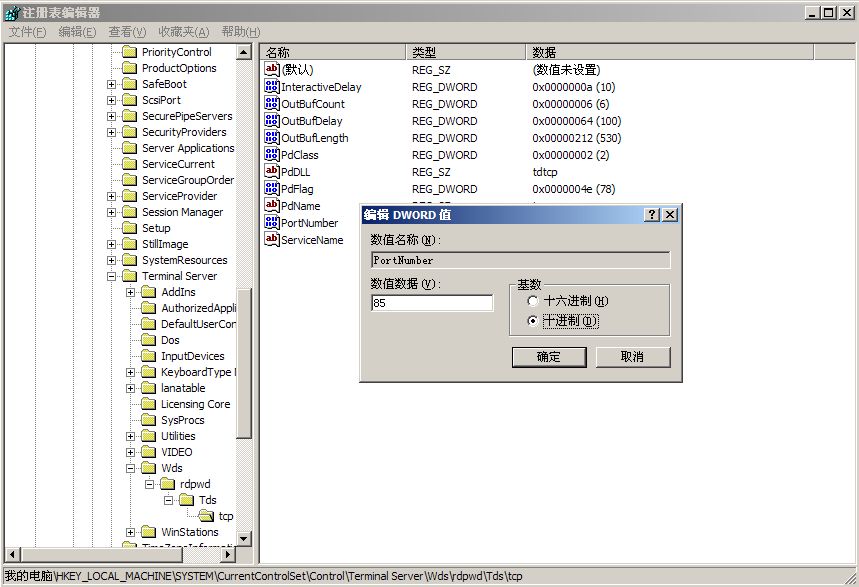Screen dimensions: 859x587
Task: Click the PdDLL string value icon
Action: pos(271,171)
